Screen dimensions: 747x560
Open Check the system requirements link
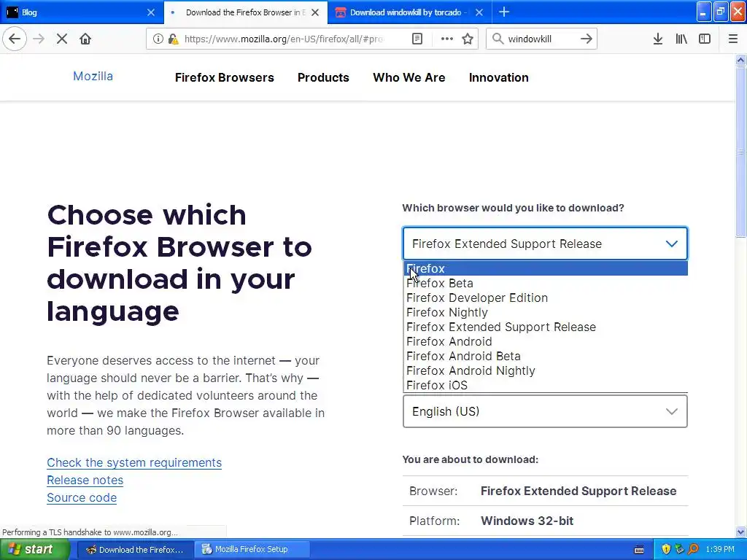[x=134, y=462]
